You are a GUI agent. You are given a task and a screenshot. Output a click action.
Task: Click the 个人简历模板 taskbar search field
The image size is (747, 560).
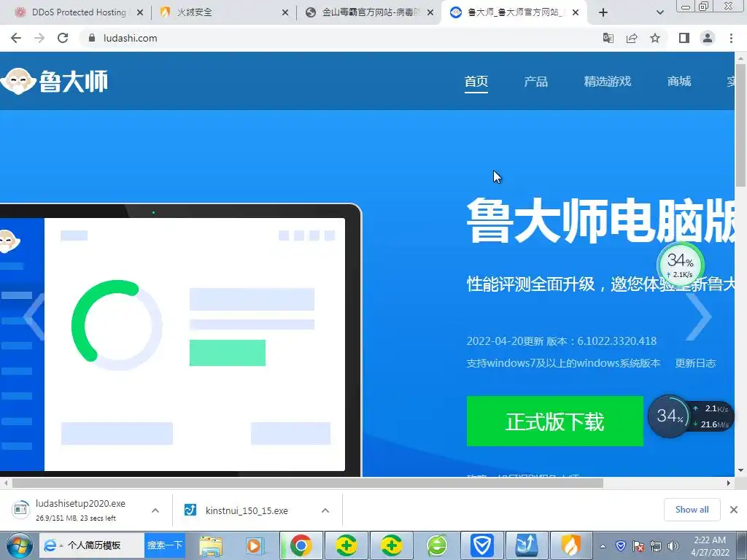90,545
